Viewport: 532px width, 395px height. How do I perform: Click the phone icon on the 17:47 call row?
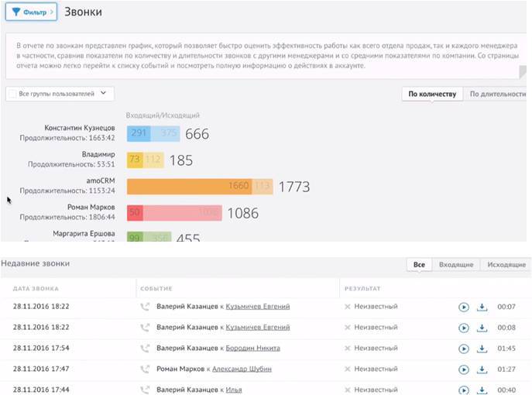144,369
